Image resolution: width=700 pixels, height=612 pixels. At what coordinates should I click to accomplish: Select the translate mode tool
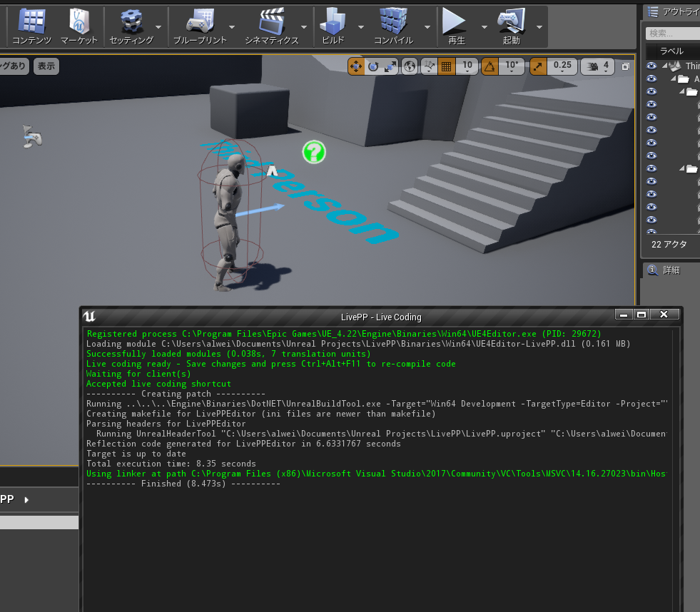(356, 66)
